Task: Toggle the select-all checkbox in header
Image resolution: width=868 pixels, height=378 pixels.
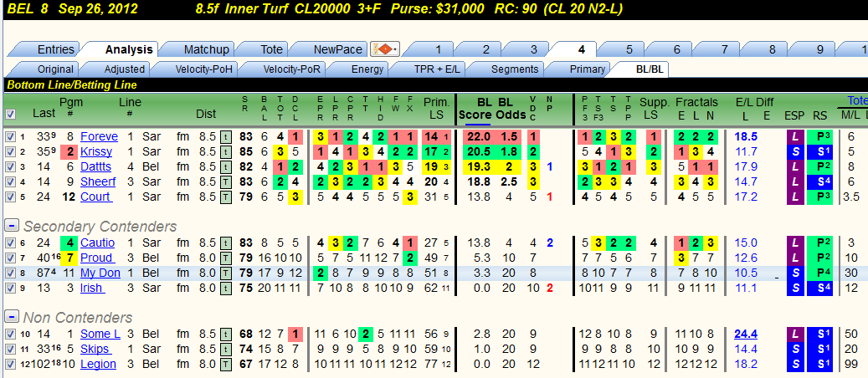Action: tap(10, 114)
